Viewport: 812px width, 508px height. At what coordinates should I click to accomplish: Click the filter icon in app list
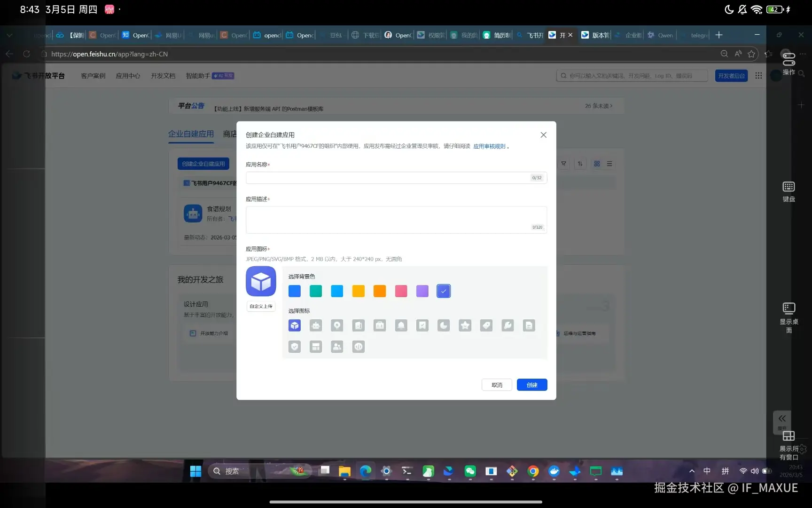tap(563, 164)
